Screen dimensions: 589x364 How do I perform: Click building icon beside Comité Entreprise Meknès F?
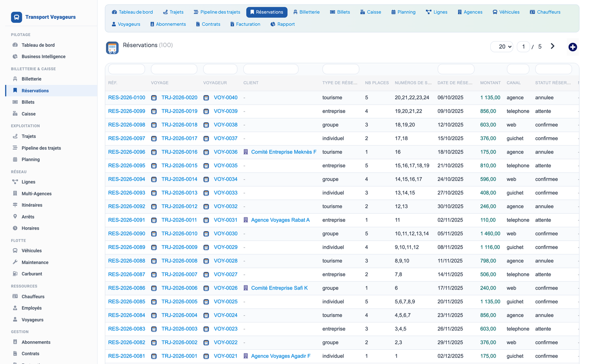pos(246,152)
